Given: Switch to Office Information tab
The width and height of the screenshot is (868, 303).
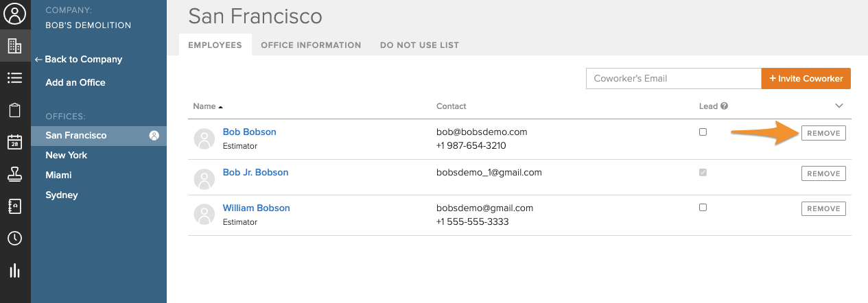Looking at the screenshot, I should pos(311,45).
